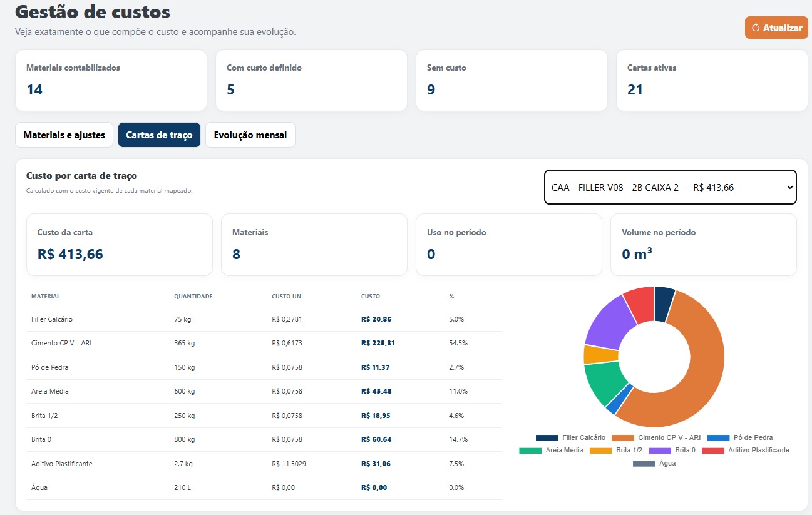Screen dimensions: 812x515
Task: Toggle Filler Calcário legend swatch
Action: click(547, 437)
